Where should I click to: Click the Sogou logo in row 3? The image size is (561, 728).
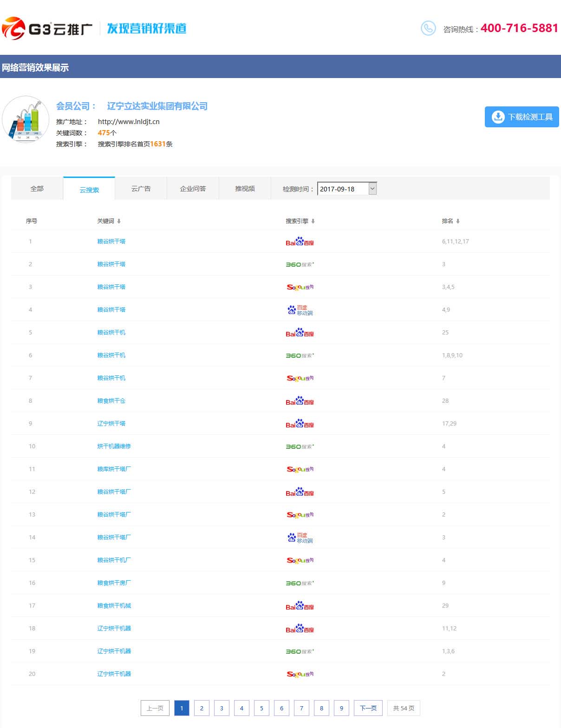[x=300, y=287]
